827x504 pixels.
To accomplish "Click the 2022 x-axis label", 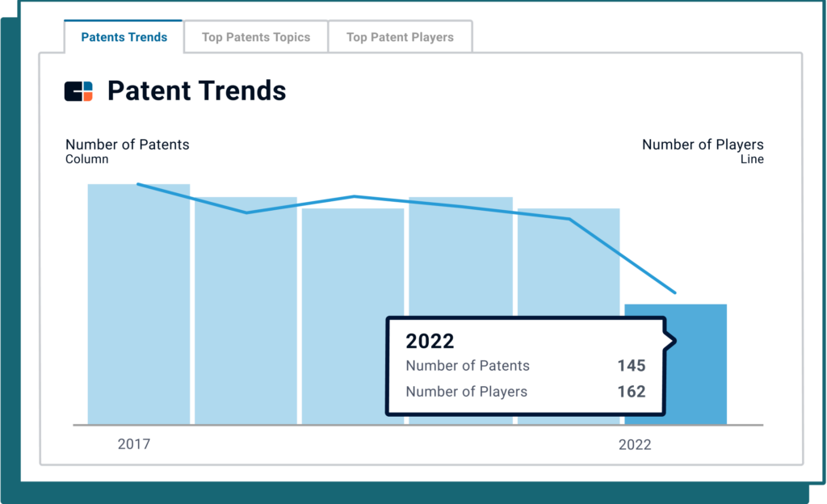I will [x=635, y=444].
